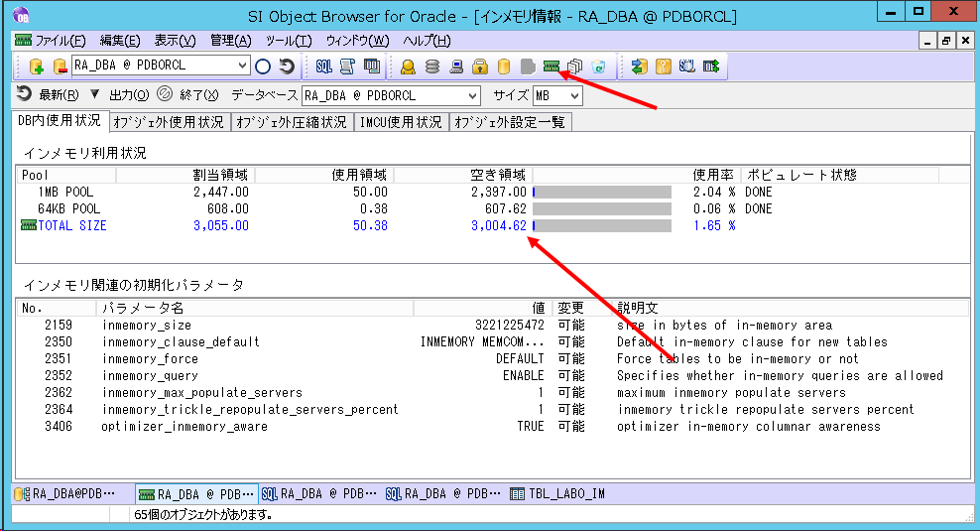
Task: Click the new connection database plus icon
Action: click(36, 66)
